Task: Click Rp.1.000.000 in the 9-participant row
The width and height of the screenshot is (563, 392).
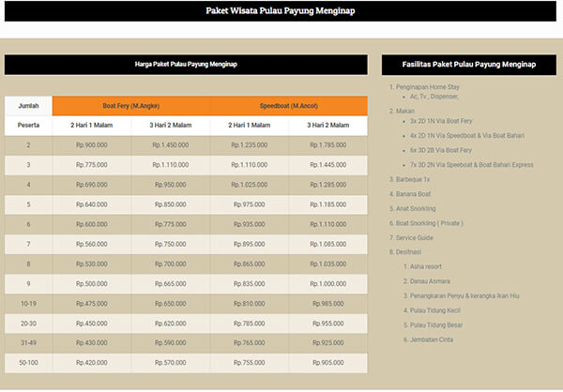Action: tap(328, 283)
